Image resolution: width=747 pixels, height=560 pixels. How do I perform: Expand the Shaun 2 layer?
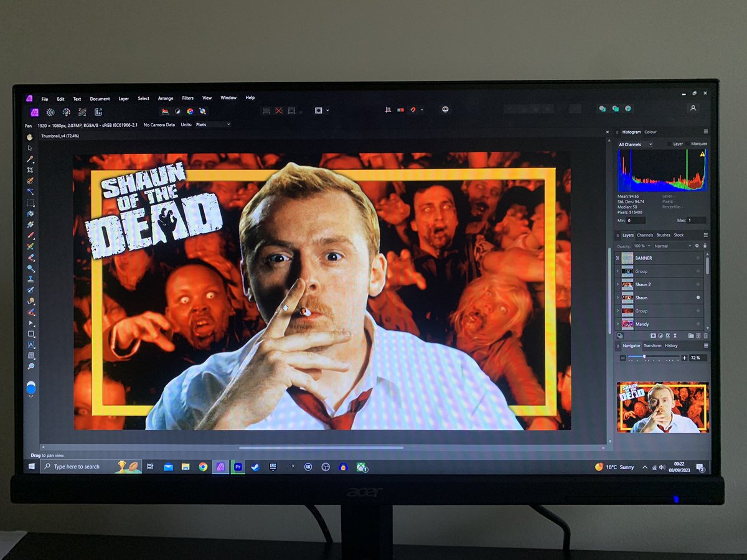click(x=618, y=284)
